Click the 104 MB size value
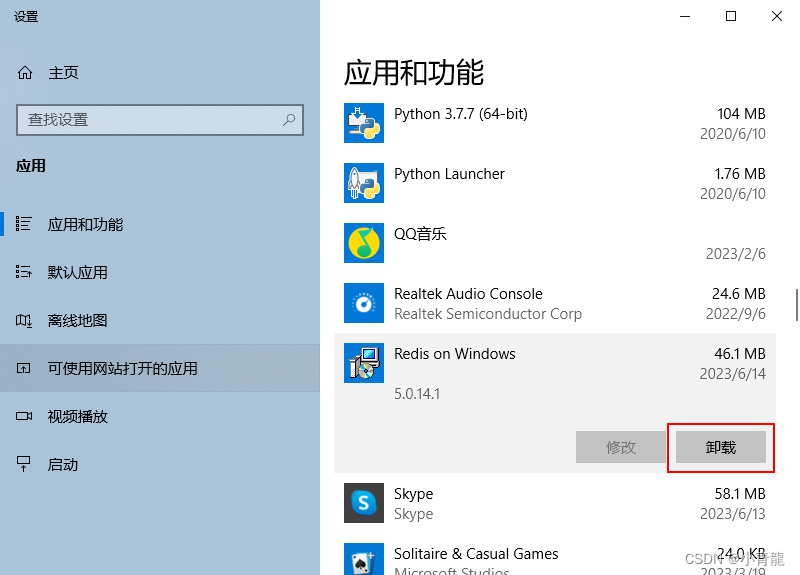 tap(741, 114)
